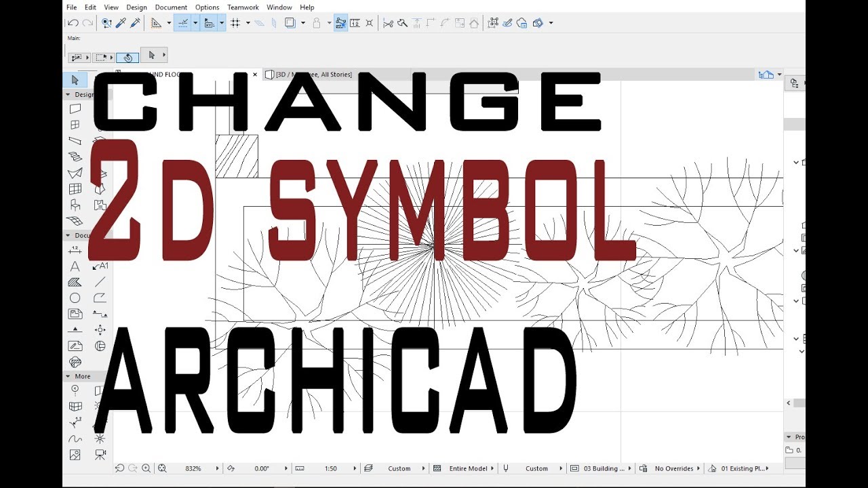
Task: Select the Object chair tool
Action: pyautogui.click(x=75, y=205)
